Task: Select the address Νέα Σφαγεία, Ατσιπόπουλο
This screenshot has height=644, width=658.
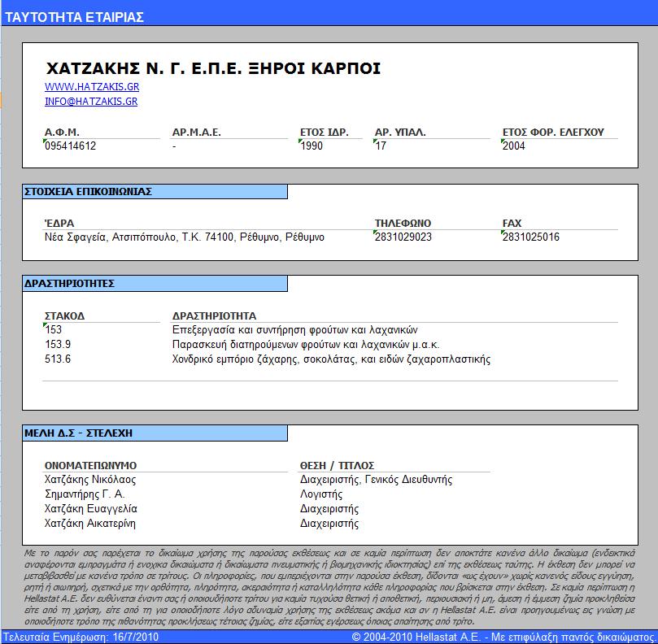Action: click(111, 237)
